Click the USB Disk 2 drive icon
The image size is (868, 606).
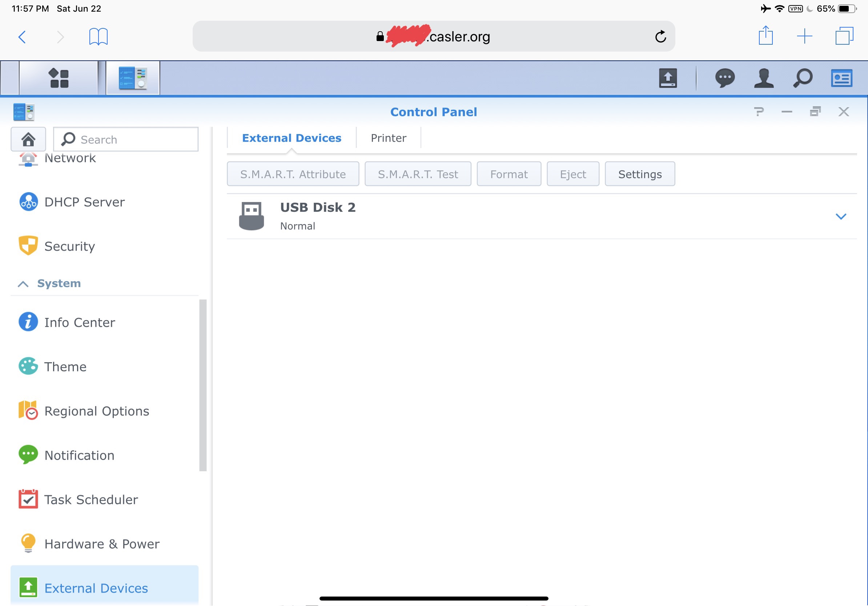pos(252,216)
